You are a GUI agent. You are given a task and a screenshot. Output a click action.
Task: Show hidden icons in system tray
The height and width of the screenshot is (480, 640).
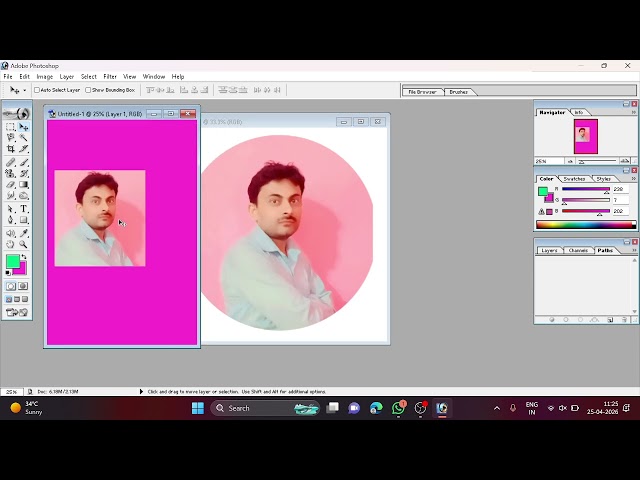(497, 408)
